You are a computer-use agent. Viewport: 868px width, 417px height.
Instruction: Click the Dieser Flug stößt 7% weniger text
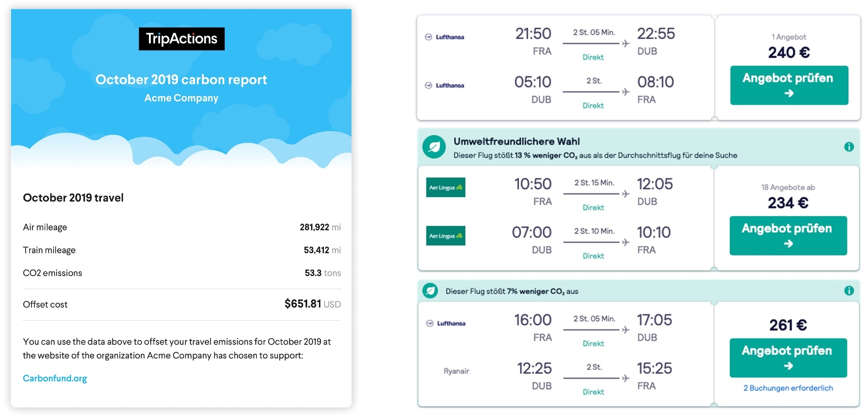point(512,291)
